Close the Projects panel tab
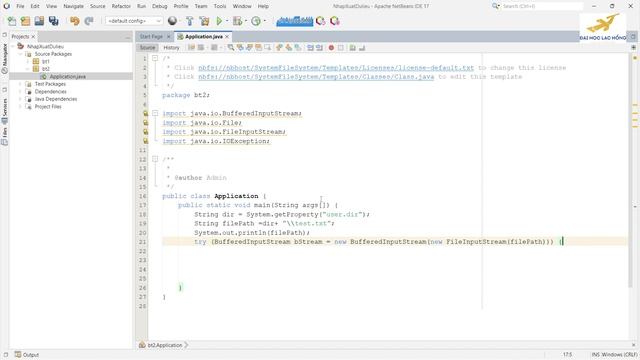 coord(33,37)
